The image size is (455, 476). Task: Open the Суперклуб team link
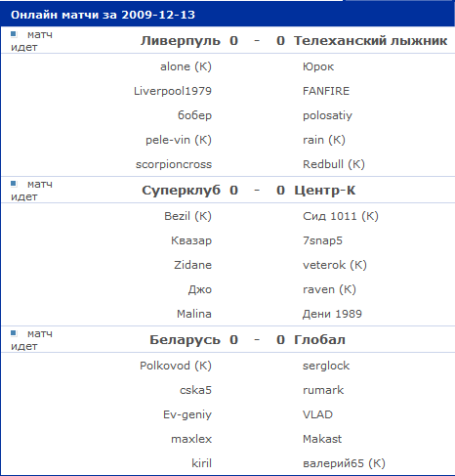pos(181,191)
